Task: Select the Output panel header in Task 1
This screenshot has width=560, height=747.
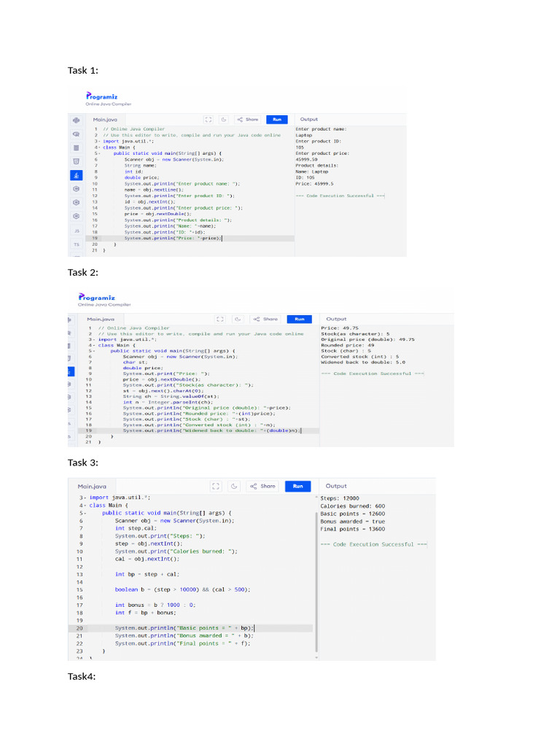Action: click(308, 120)
